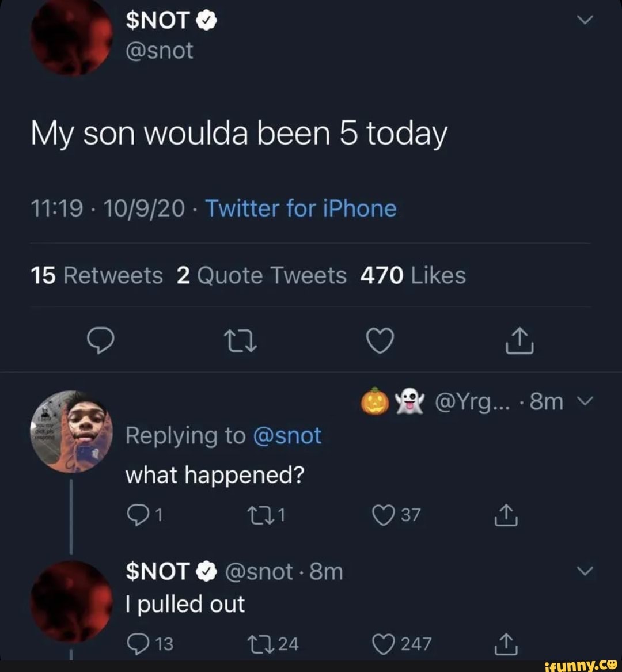Image resolution: width=622 pixels, height=672 pixels.
Task: View the 15 Retweets list
Action: click(x=96, y=275)
